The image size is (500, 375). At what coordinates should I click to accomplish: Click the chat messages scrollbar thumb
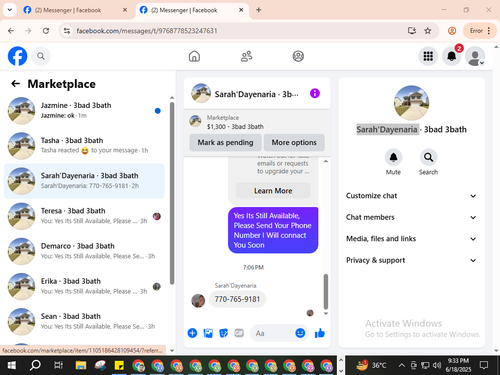coord(326,292)
